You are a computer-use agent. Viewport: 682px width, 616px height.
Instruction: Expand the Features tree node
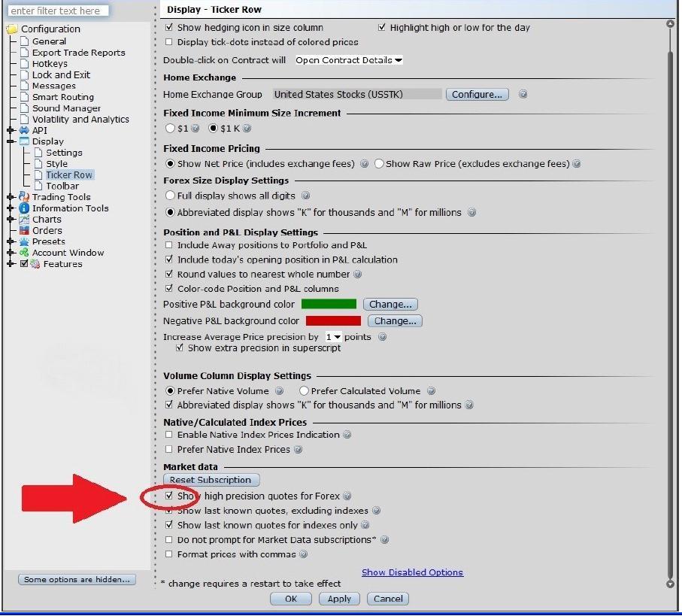click(11, 264)
